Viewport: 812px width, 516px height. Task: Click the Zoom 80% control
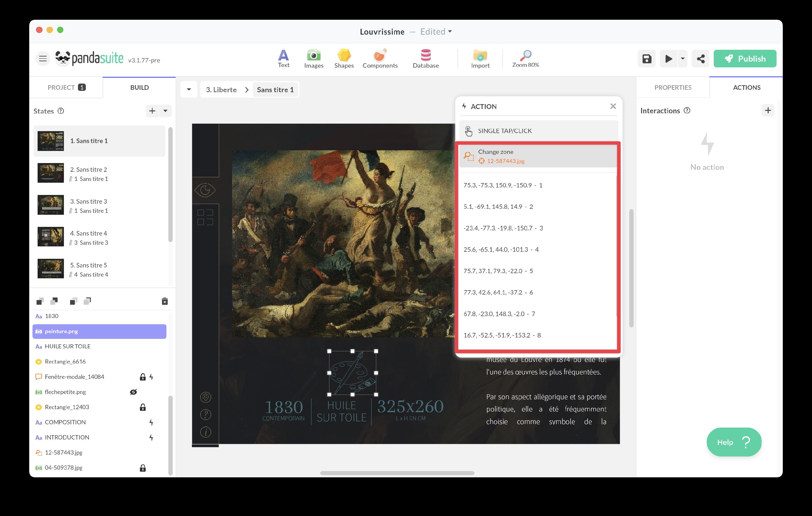pos(525,58)
